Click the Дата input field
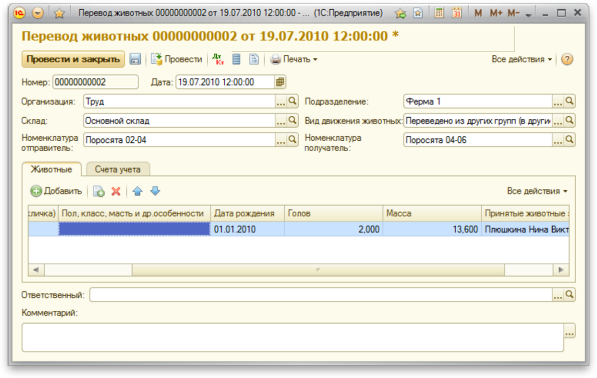The image size is (597, 378). pyautogui.click(x=225, y=82)
